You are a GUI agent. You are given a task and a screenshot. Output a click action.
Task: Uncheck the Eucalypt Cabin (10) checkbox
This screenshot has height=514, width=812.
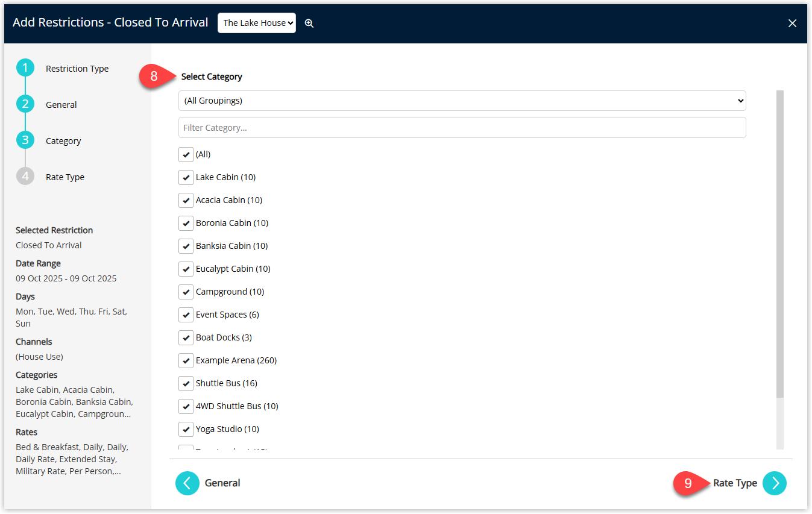[x=186, y=269]
